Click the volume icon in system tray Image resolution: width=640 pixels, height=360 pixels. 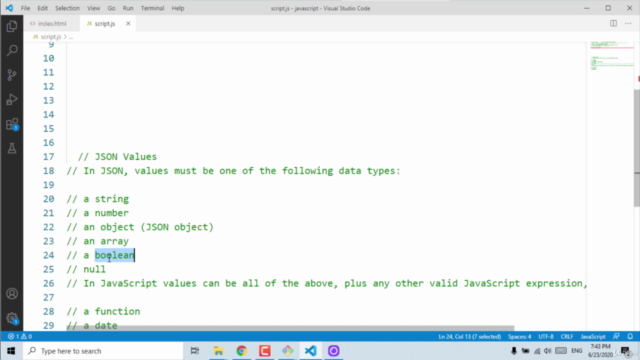tap(547, 351)
